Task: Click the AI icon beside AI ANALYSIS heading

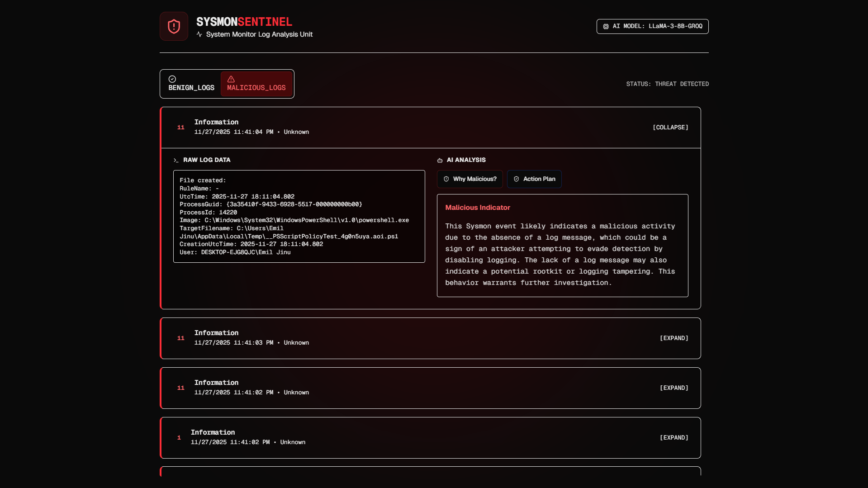Action: pyautogui.click(x=440, y=160)
